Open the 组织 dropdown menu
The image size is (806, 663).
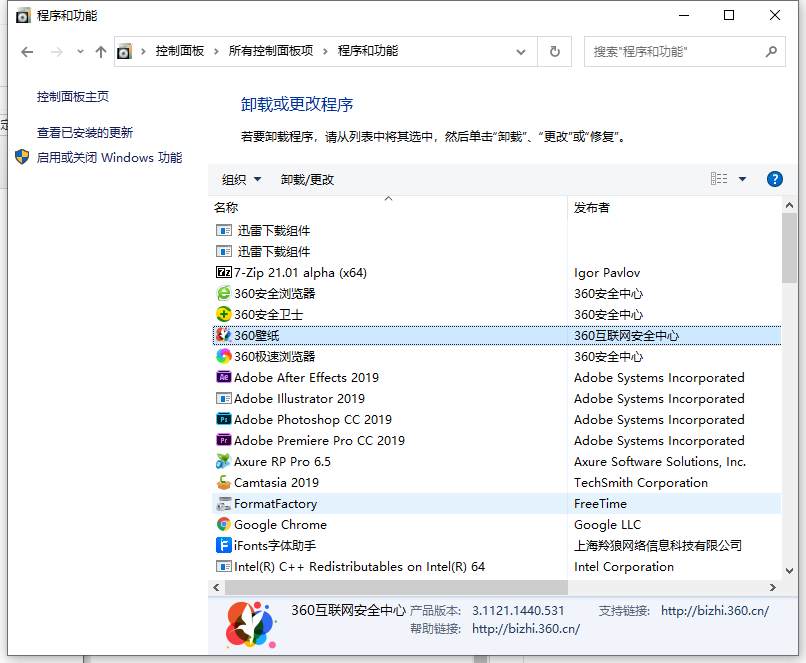tap(241, 179)
